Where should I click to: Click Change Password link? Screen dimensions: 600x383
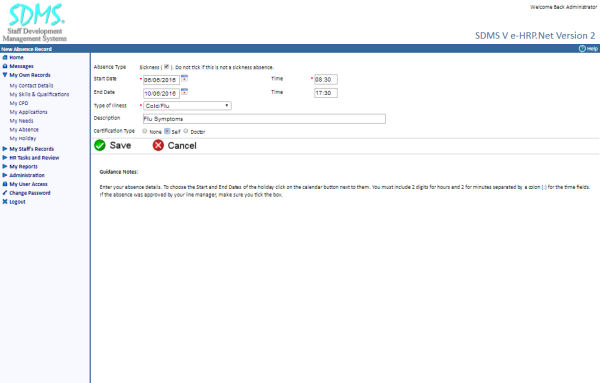click(30, 193)
